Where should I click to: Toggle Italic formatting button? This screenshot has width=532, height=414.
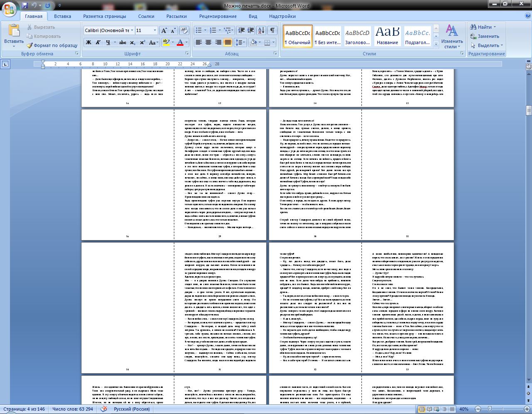click(98, 42)
